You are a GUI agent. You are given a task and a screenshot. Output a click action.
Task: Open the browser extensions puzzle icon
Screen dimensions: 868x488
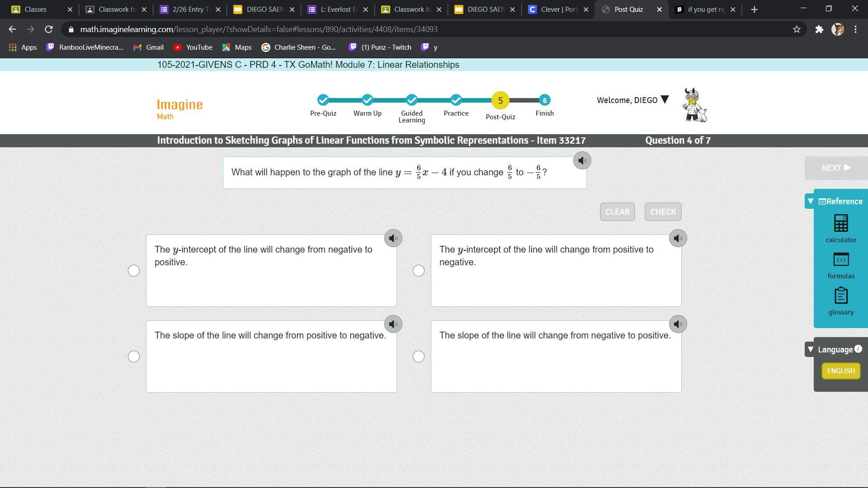(819, 29)
